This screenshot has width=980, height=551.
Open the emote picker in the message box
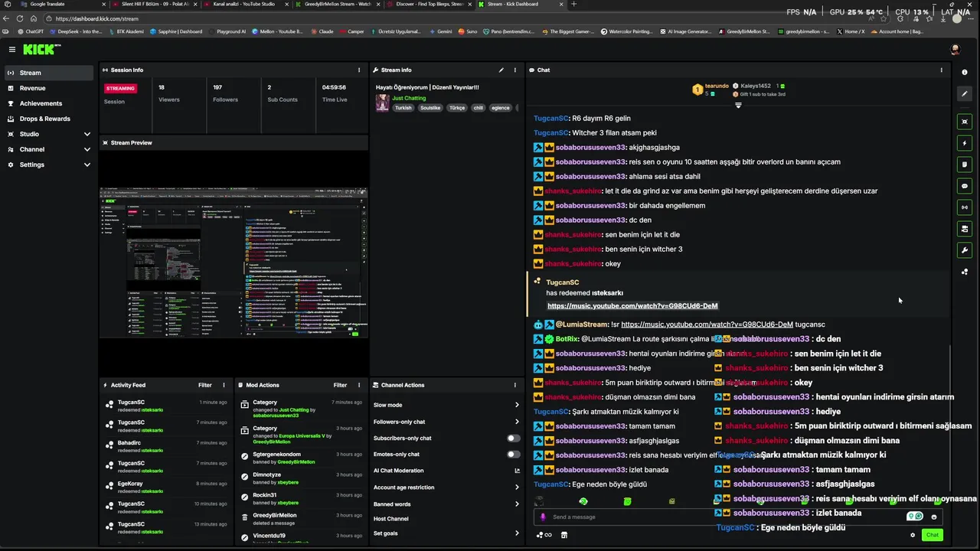(x=933, y=517)
